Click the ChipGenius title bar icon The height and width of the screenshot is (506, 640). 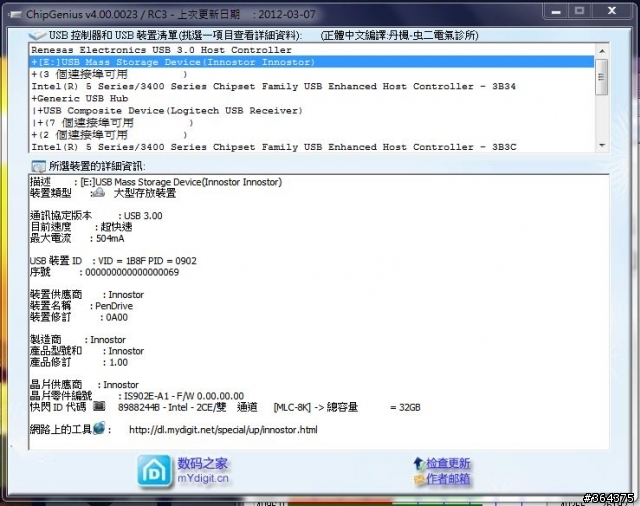16,15
